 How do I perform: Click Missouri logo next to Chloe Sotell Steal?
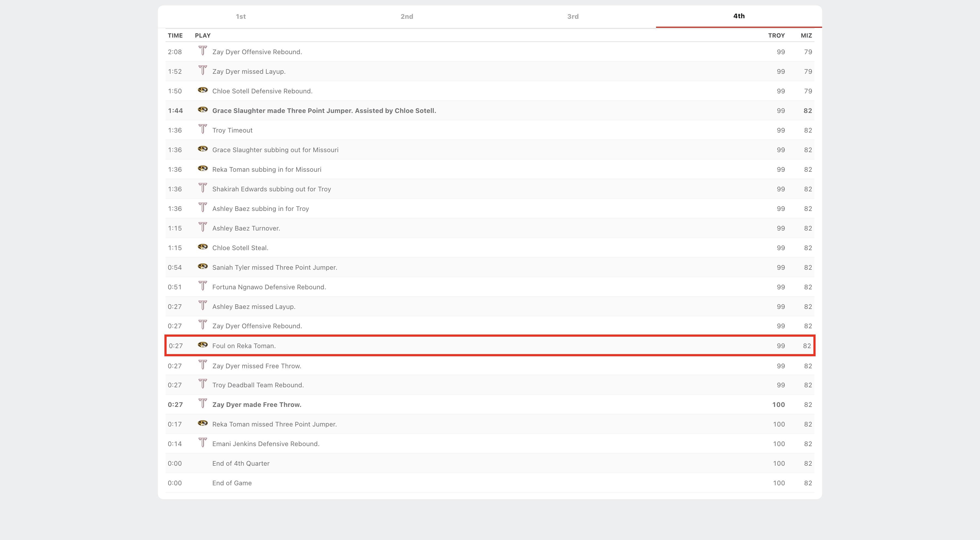202,247
